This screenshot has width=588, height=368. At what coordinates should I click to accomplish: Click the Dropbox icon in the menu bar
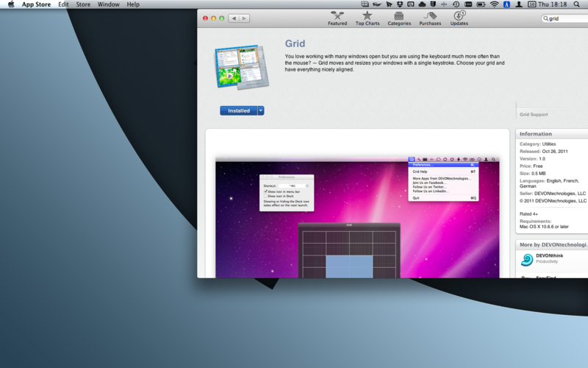pos(400,4)
